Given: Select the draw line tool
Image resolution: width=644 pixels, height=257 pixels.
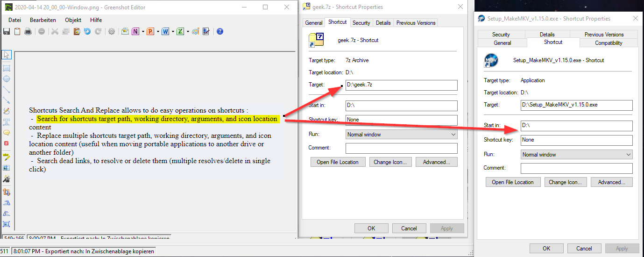Looking at the screenshot, I should click(x=7, y=90).
